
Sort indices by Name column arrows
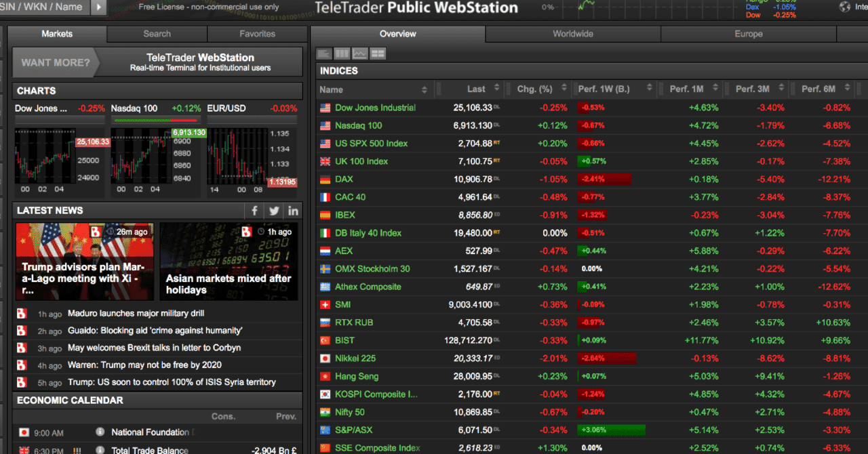coord(425,89)
